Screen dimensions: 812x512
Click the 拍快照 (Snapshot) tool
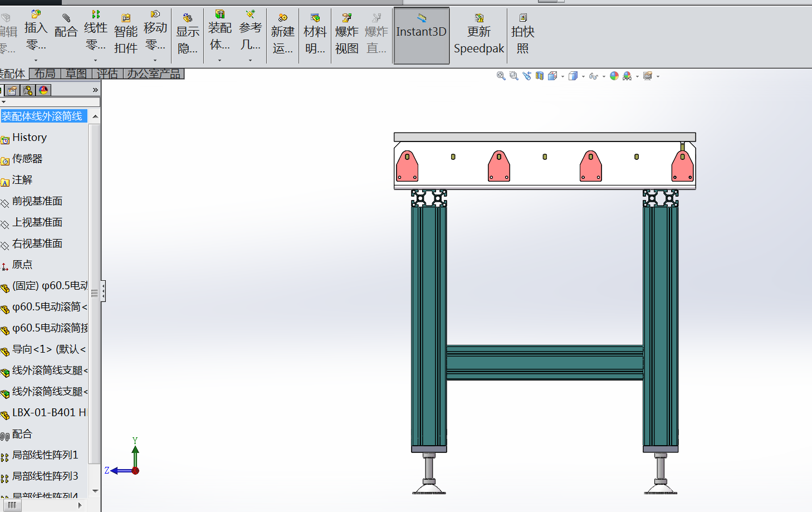click(x=522, y=35)
